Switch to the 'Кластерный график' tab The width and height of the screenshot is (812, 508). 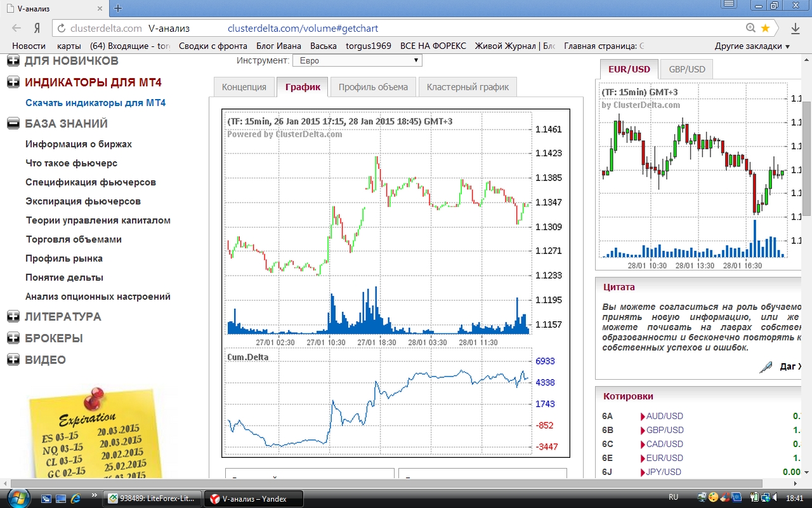point(468,87)
